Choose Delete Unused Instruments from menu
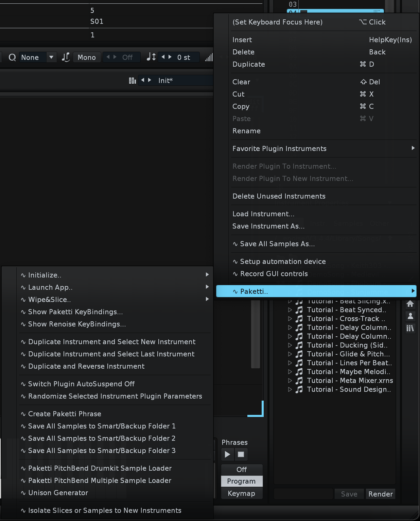420x521 pixels. pos(279,196)
